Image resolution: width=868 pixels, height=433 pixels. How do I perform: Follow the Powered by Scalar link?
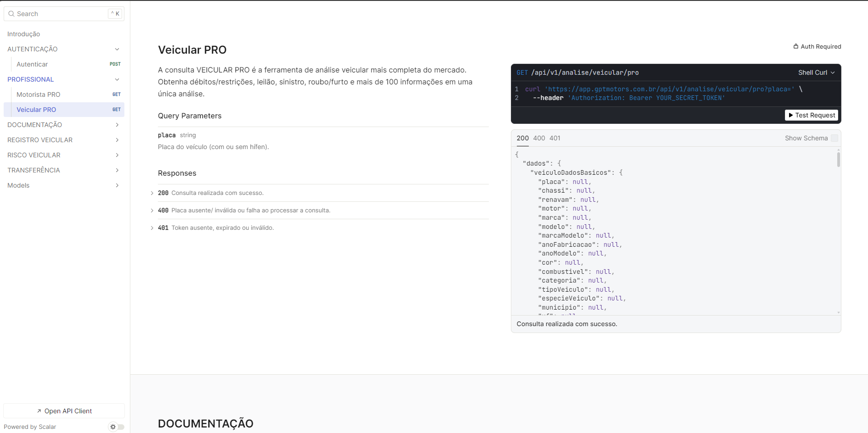coord(30,427)
